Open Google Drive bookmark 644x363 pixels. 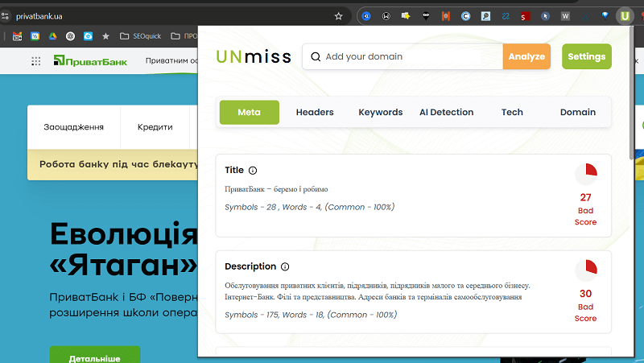[52, 36]
